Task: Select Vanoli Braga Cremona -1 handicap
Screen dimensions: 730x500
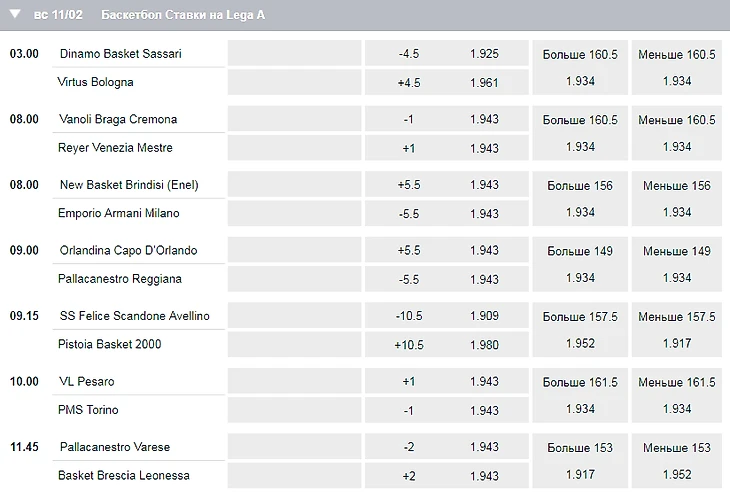Action: pyautogui.click(x=447, y=119)
